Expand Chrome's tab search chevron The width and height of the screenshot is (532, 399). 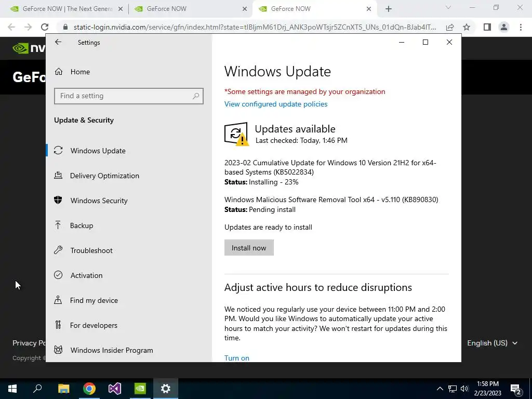point(448,7)
